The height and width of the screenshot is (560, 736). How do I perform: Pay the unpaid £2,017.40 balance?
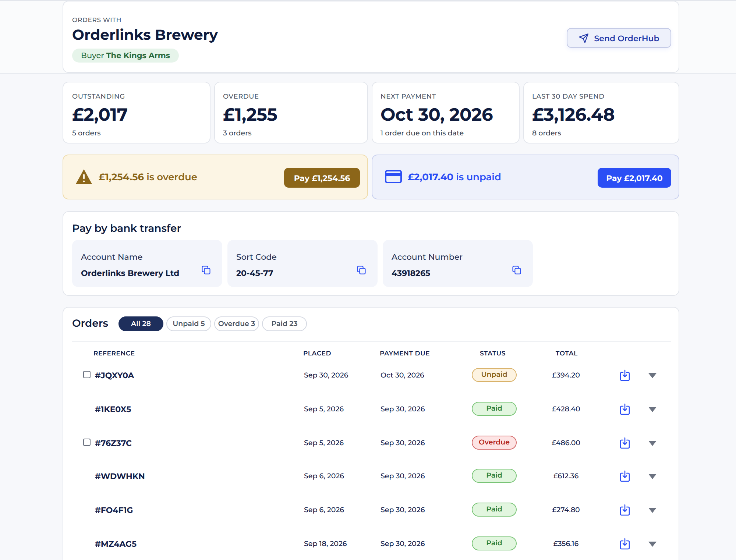click(x=634, y=178)
